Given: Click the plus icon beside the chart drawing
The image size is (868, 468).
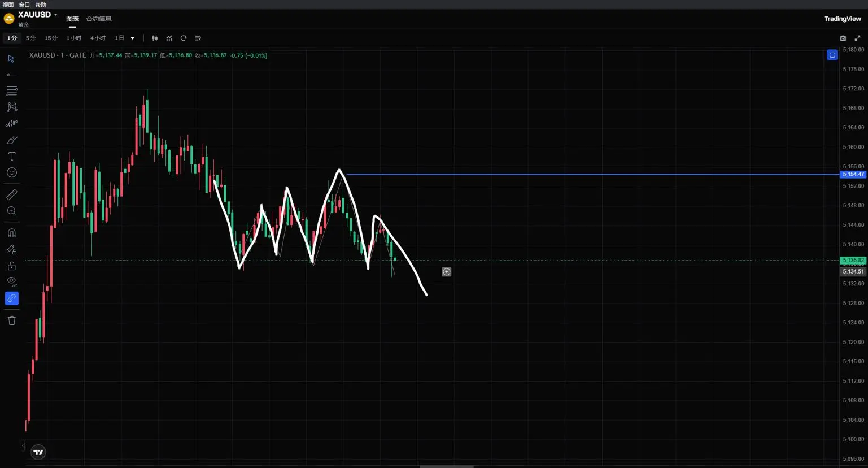Looking at the screenshot, I should 447,272.
